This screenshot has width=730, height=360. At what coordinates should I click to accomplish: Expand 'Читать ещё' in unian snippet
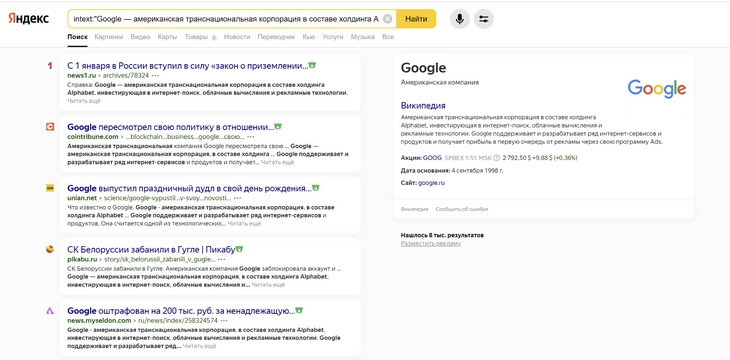click(x=244, y=224)
